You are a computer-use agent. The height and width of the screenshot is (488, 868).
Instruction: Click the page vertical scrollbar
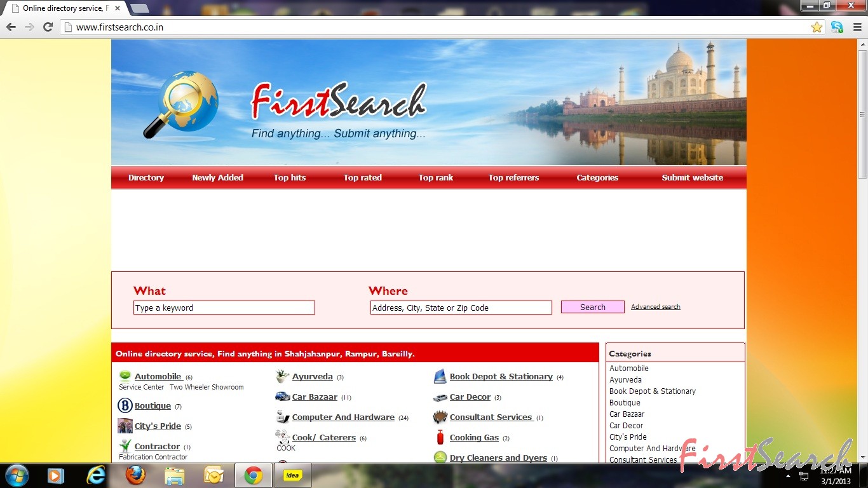click(x=862, y=114)
